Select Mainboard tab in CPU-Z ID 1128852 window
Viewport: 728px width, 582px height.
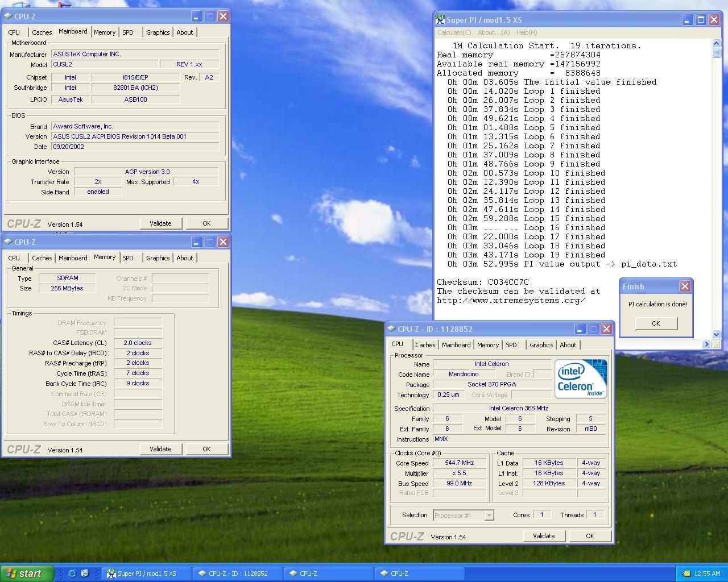pos(456,345)
